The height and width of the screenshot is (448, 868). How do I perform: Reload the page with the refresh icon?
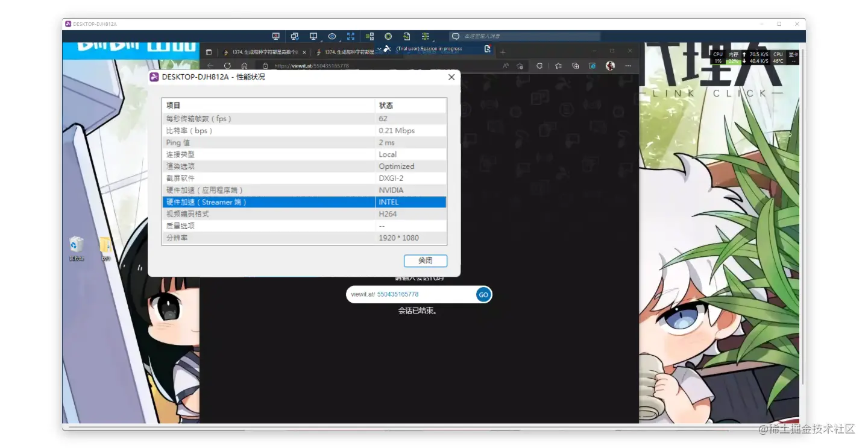tap(227, 66)
